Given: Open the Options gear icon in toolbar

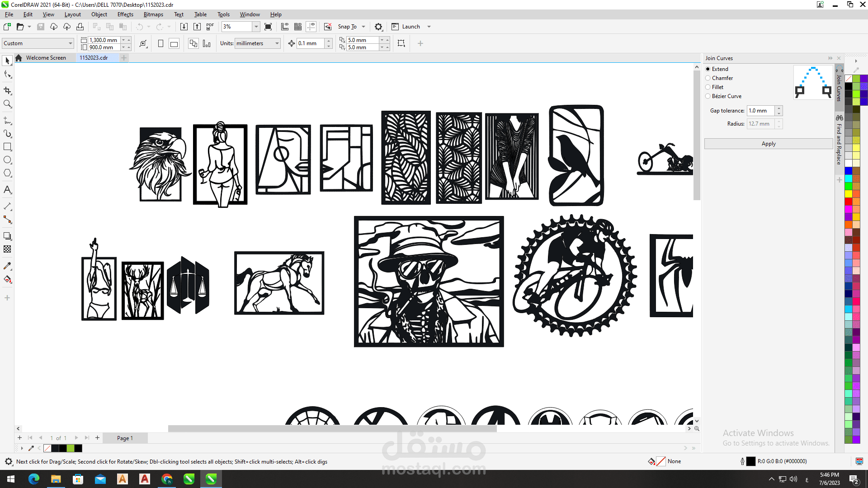Looking at the screenshot, I should pos(378,27).
